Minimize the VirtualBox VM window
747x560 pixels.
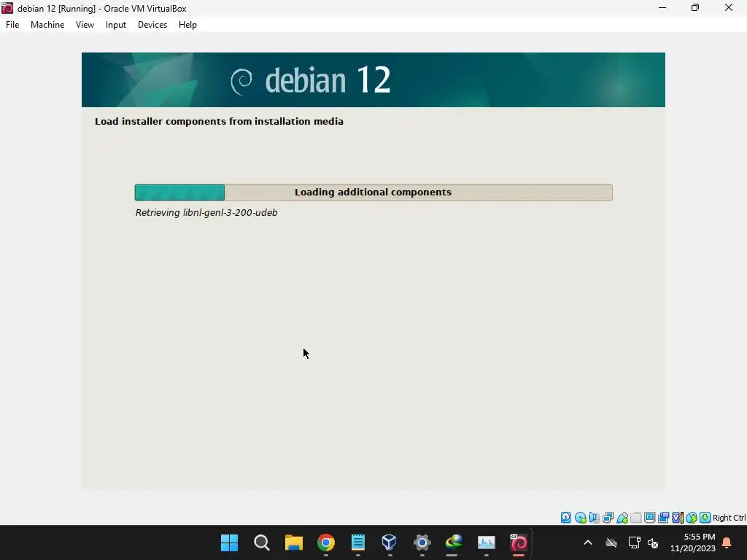(x=662, y=8)
